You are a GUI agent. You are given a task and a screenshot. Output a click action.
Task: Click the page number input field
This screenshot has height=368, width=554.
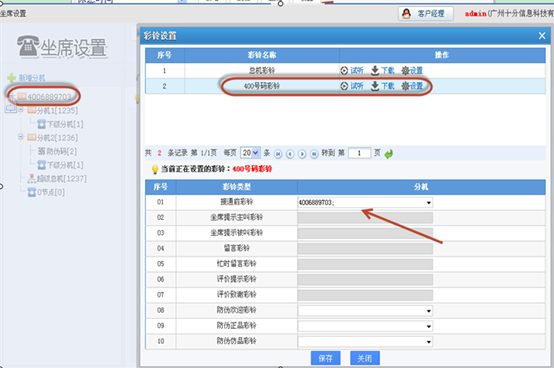coord(359,153)
